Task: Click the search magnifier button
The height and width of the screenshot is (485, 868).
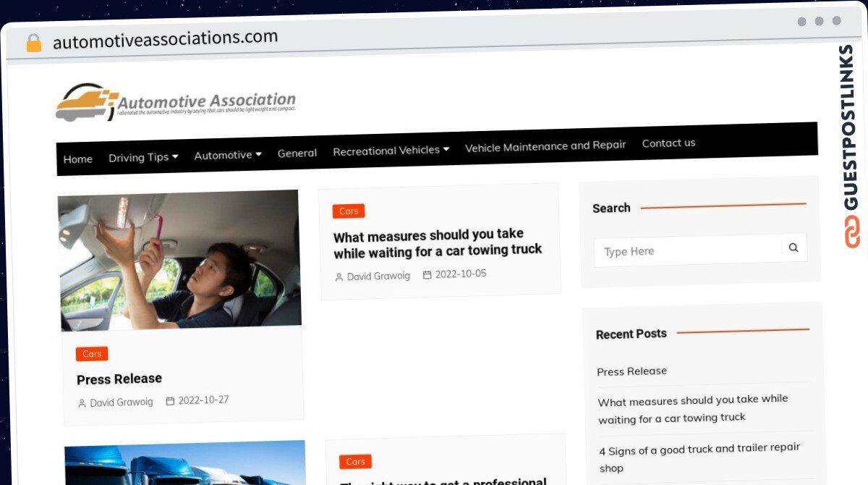Action: point(793,248)
